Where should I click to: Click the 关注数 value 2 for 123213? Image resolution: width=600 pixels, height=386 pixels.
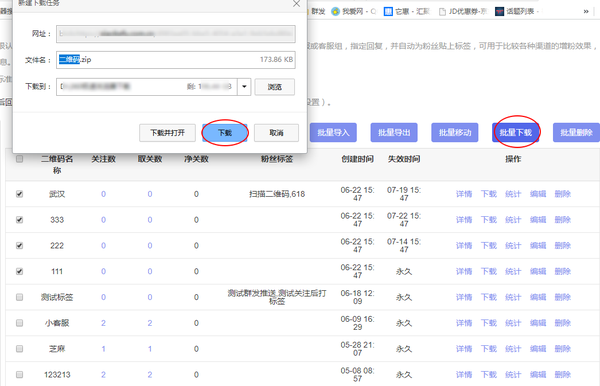103,375
